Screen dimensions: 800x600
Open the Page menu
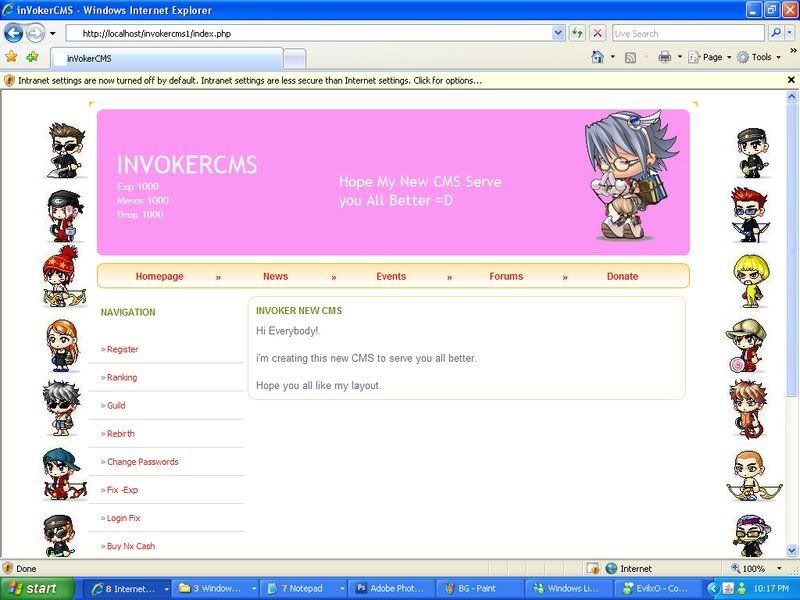pyautogui.click(x=710, y=57)
